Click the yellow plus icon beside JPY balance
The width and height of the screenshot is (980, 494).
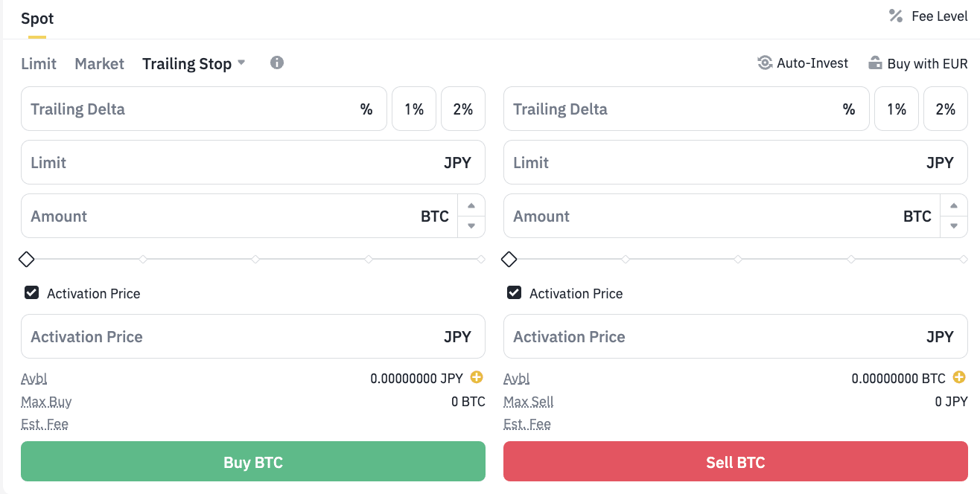(477, 378)
